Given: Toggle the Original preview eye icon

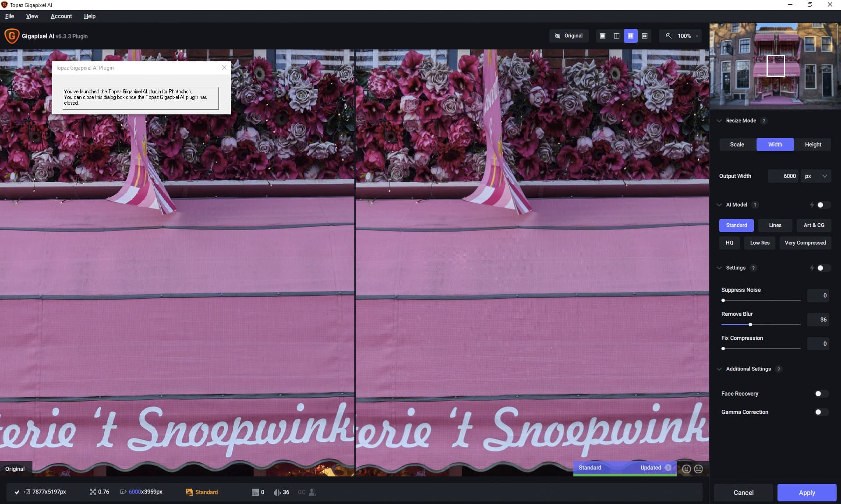Looking at the screenshot, I should coord(558,36).
